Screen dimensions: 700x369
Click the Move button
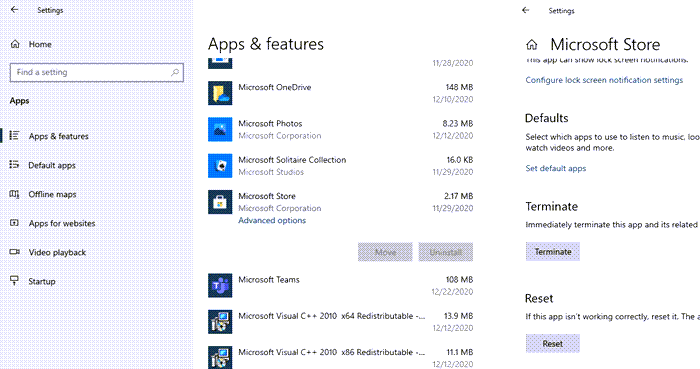click(x=385, y=252)
